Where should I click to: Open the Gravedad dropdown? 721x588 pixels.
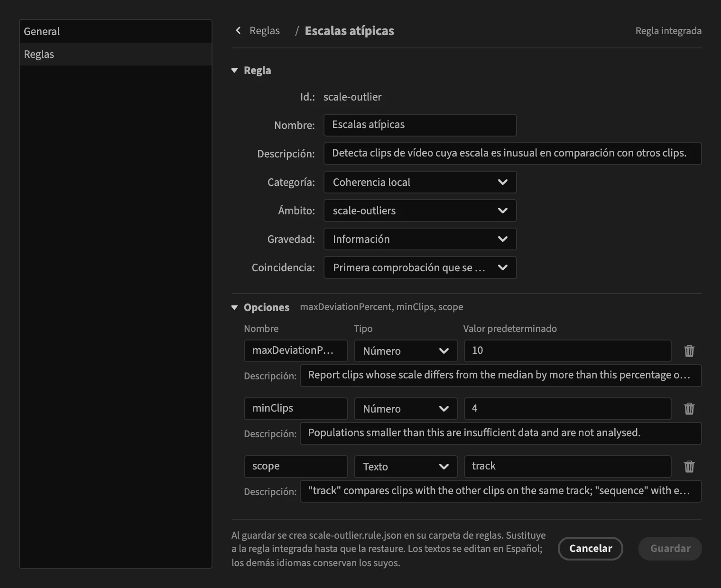(x=420, y=239)
